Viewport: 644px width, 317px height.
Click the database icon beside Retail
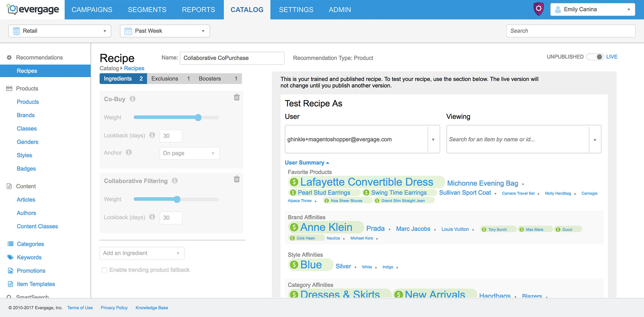16,31
